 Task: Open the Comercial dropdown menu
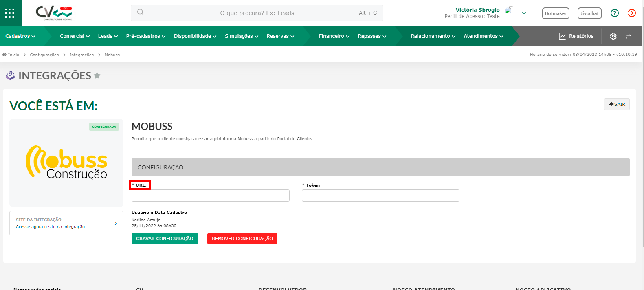pyautogui.click(x=75, y=36)
